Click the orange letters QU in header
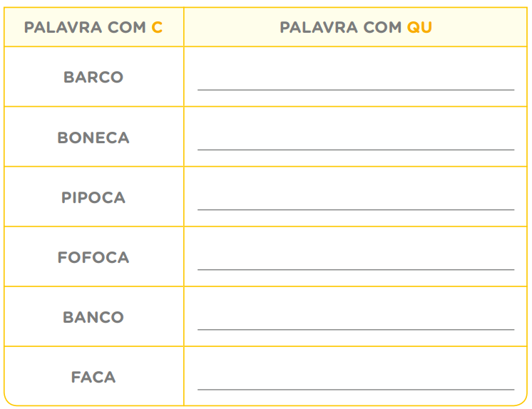 [x=419, y=28]
